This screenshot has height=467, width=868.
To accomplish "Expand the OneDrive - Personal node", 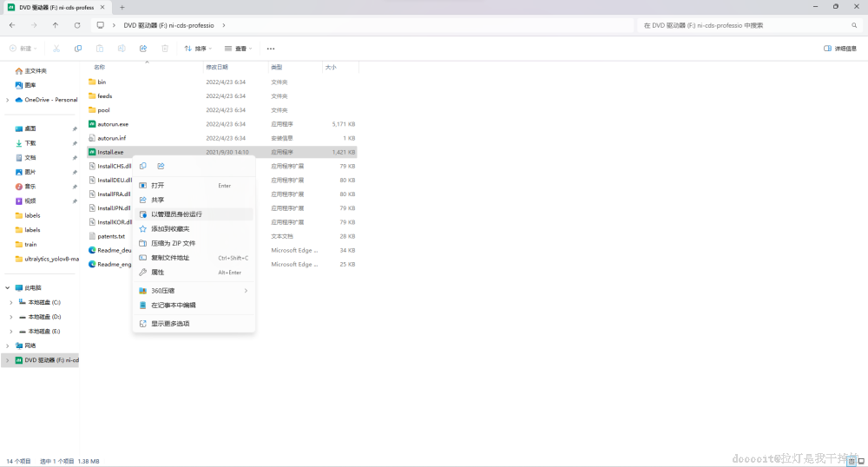I will (x=7, y=100).
